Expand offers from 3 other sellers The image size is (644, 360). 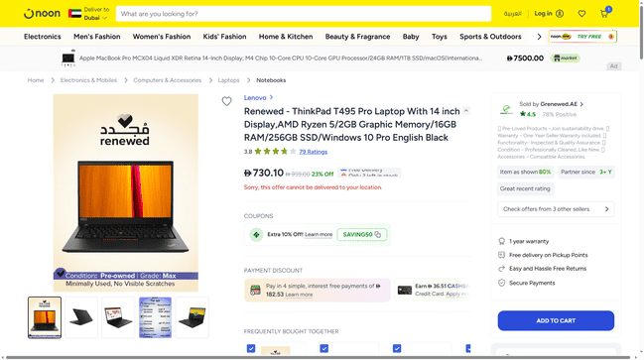point(556,209)
